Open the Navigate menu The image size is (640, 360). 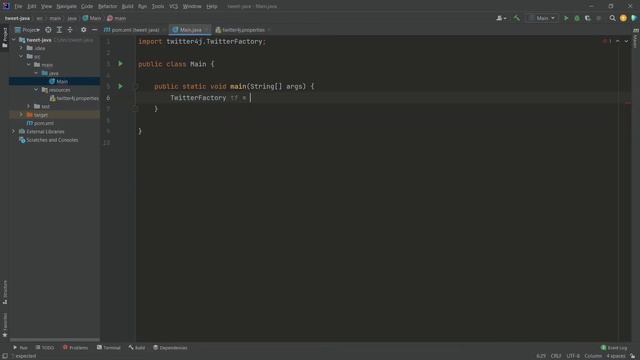[67, 7]
